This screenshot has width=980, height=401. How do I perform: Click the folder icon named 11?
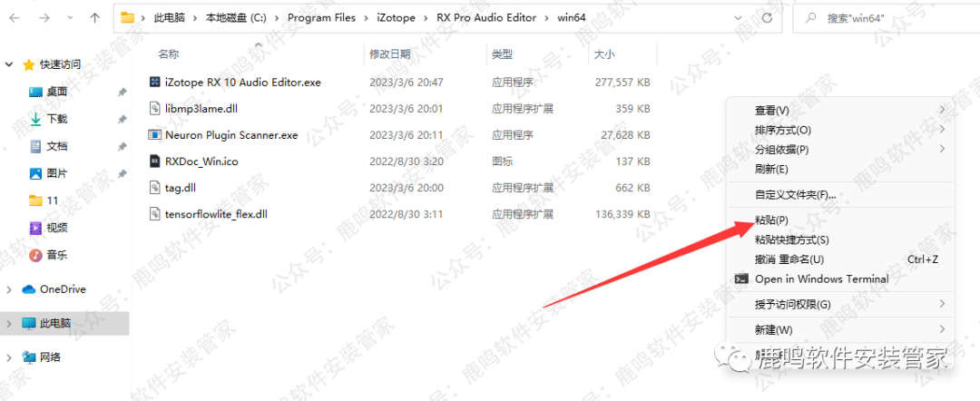[x=35, y=200]
